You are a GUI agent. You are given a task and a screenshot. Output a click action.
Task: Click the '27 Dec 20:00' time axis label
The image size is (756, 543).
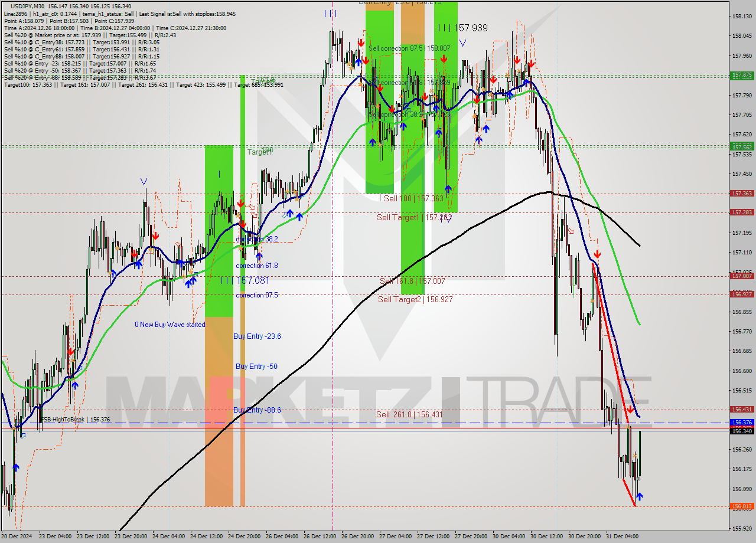click(471, 537)
